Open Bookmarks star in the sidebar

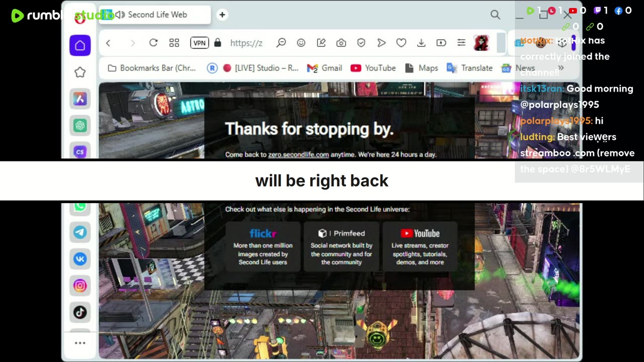pos(80,72)
